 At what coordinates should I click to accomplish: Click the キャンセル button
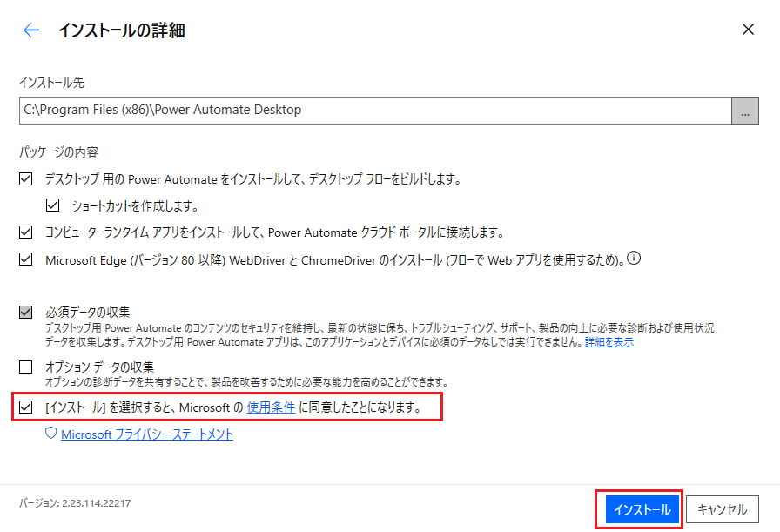tap(723, 509)
